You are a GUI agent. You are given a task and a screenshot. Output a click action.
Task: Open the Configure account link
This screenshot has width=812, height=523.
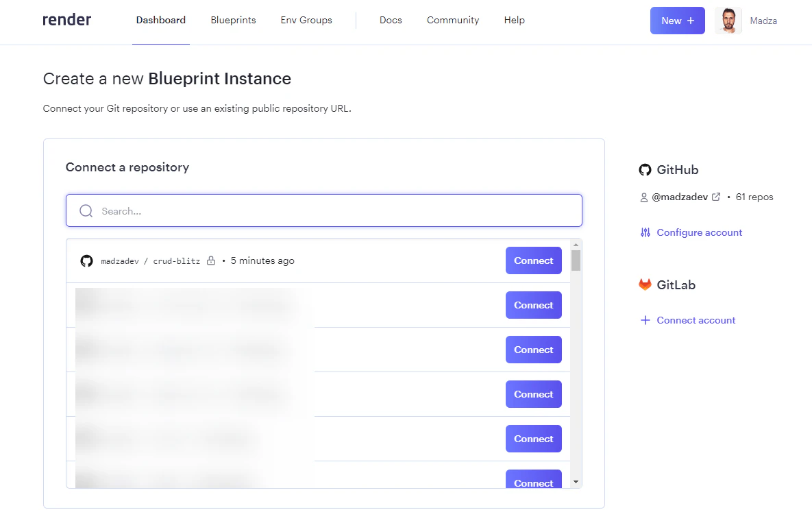[x=699, y=232]
